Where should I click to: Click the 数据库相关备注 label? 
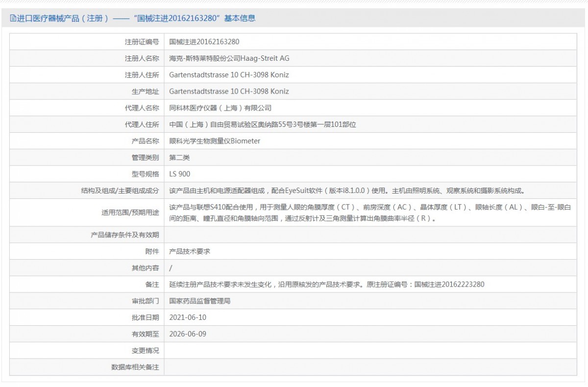[x=135, y=367]
